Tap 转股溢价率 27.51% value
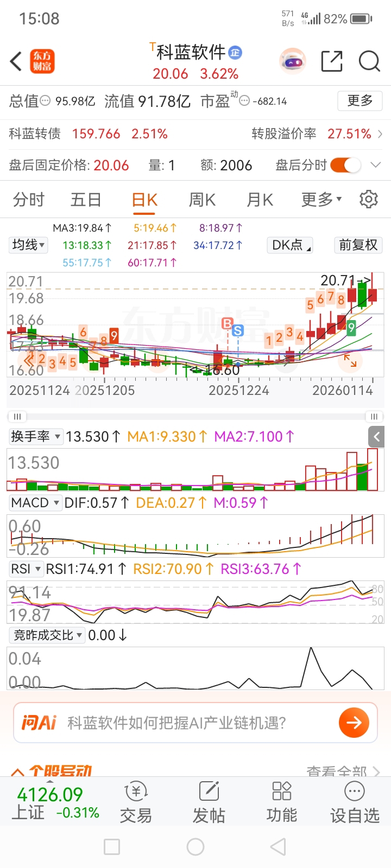391x868 pixels. (349, 133)
